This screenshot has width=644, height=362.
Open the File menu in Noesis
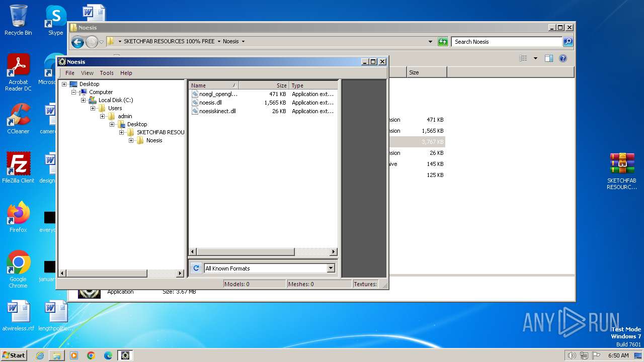[x=70, y=73]
